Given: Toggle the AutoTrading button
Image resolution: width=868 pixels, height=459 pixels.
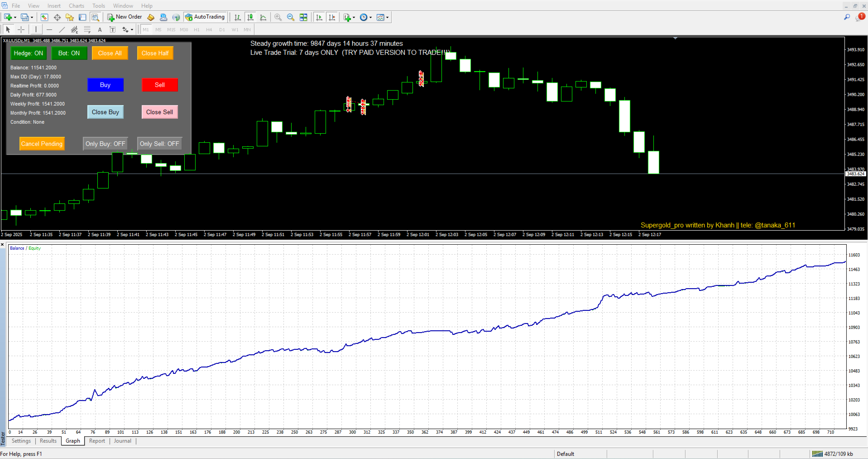Looking at the screenshot, I should (205, 17).
